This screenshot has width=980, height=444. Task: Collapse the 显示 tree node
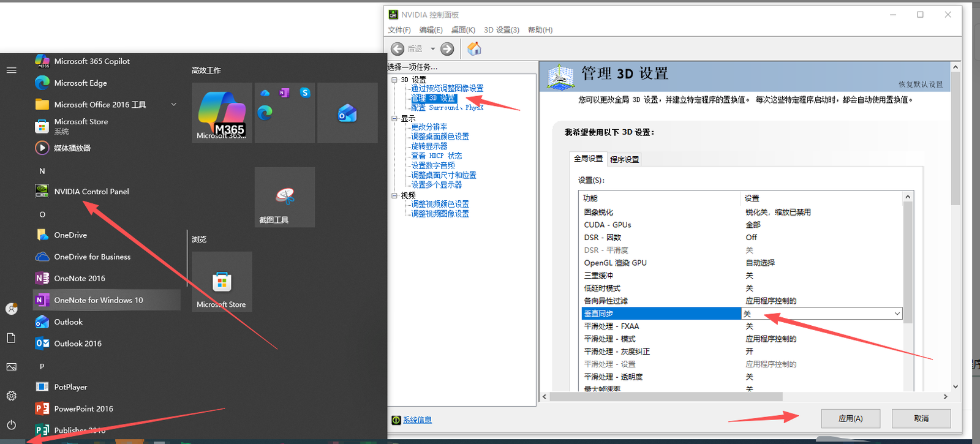tap(394, 118)
